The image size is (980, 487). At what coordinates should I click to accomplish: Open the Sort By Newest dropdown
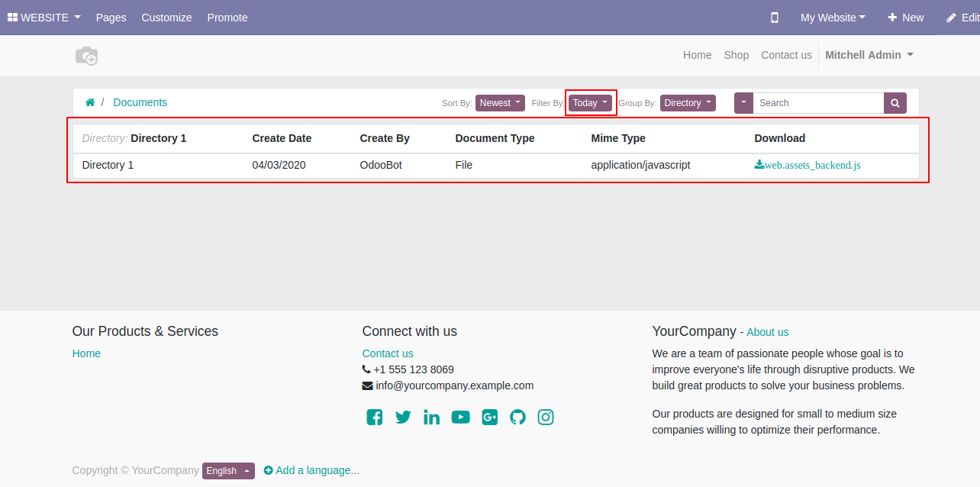click(500, 103)
